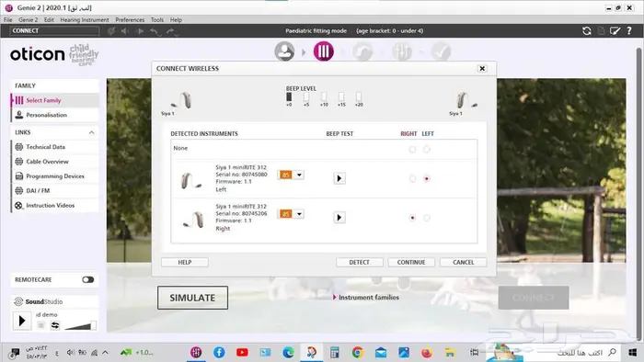Viewport: 644px width, 362px height.
Task: Click the Selection step icon in workflow bar
Action: tap(323, 51)
